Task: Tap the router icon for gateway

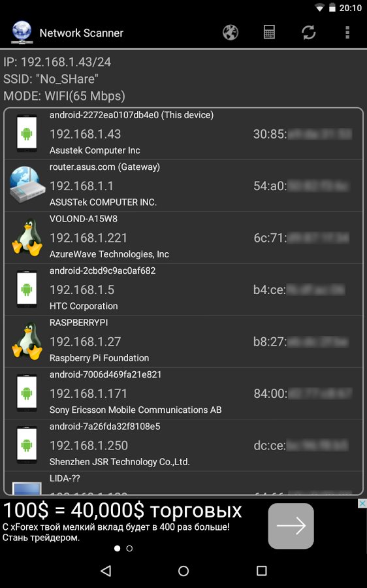Action: click(x=27, y=186)
